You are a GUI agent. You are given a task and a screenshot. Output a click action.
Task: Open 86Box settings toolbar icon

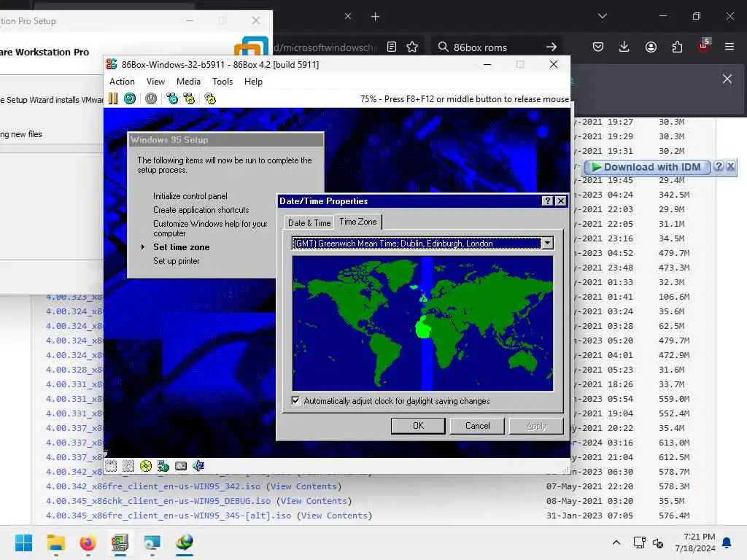(x=210, y=98)
